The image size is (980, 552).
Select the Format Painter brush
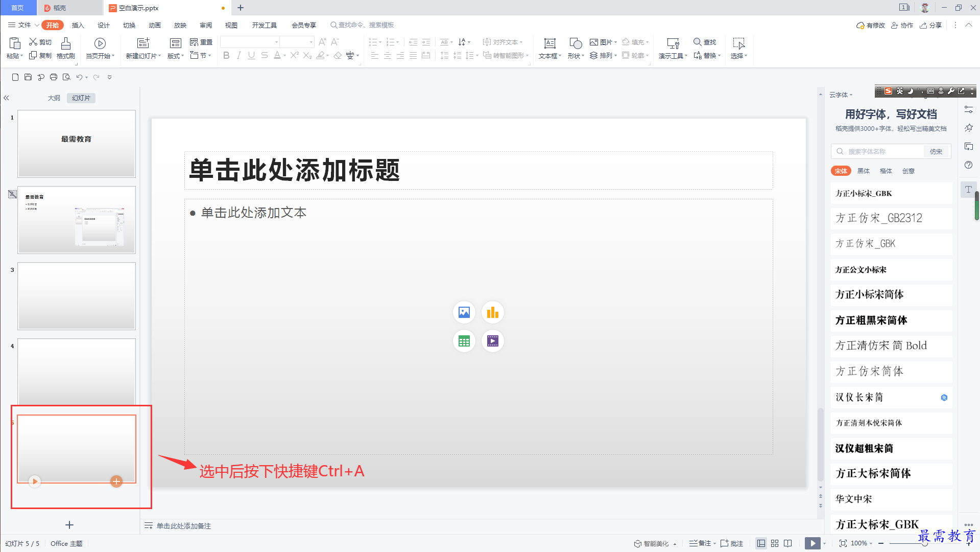coord(66,48)
